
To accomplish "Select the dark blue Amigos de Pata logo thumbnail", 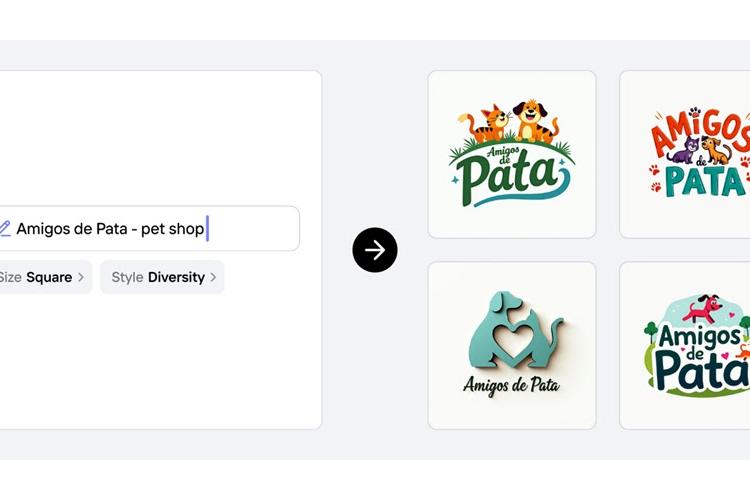I will point(684,345).
